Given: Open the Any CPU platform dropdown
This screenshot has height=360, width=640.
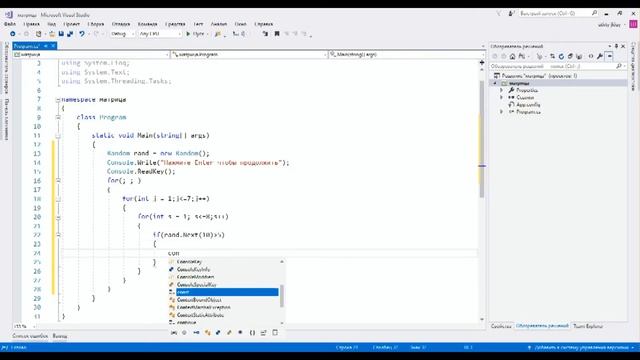Looking at the screenshot, I should (x=160, y=34).
